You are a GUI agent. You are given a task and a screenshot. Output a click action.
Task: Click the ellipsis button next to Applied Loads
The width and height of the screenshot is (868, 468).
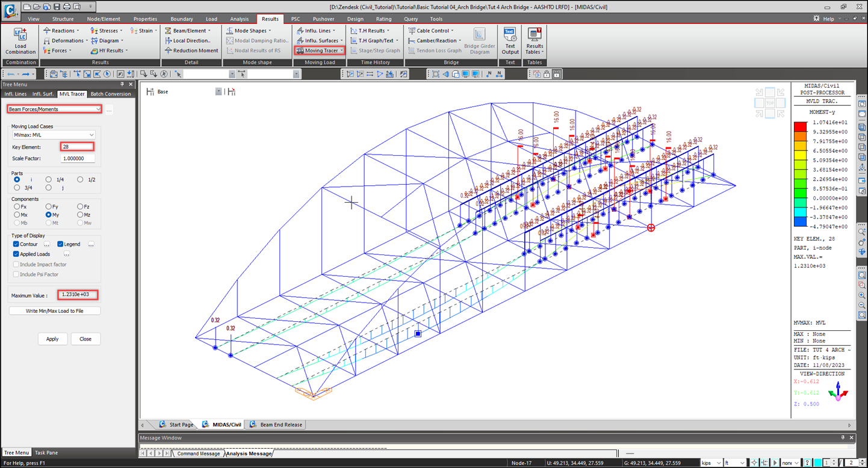[x=67, y=254]
